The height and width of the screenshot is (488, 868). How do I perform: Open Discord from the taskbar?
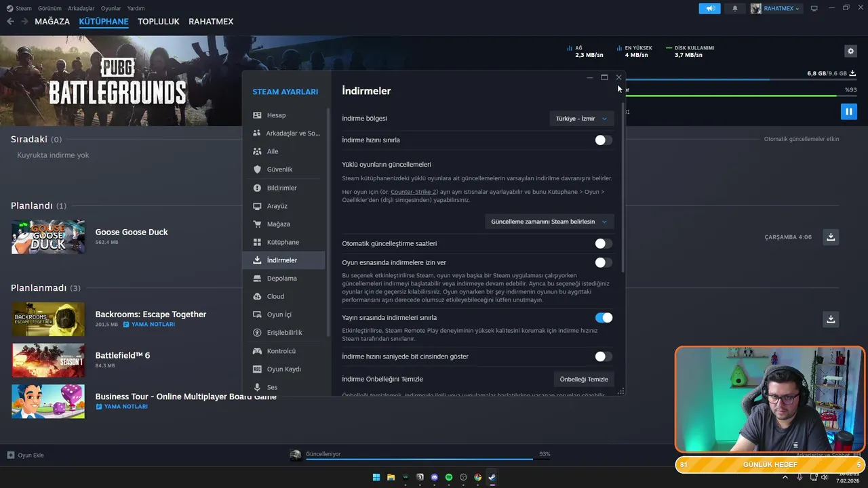point(435,477)
